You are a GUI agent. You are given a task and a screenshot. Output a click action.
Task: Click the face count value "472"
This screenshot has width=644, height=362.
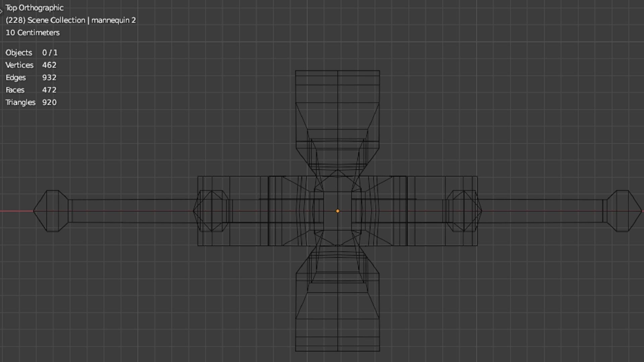(x=49, y=90)
